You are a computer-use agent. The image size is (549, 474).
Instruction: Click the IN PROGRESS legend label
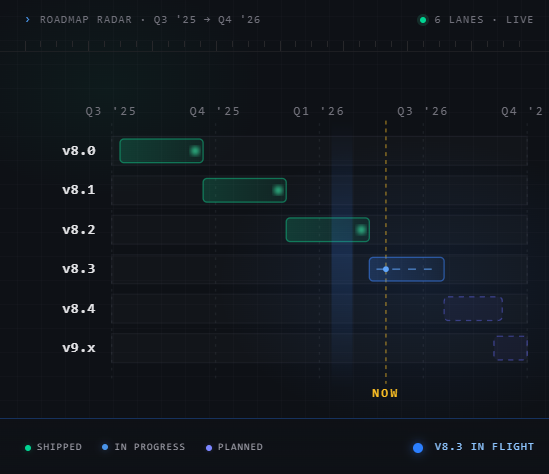click(150, 447)
